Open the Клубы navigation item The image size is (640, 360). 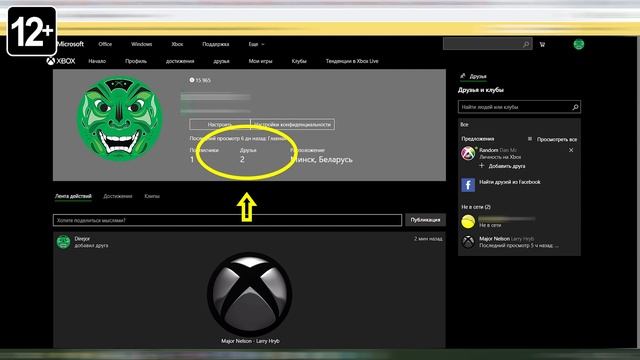(x=299, y=61)
